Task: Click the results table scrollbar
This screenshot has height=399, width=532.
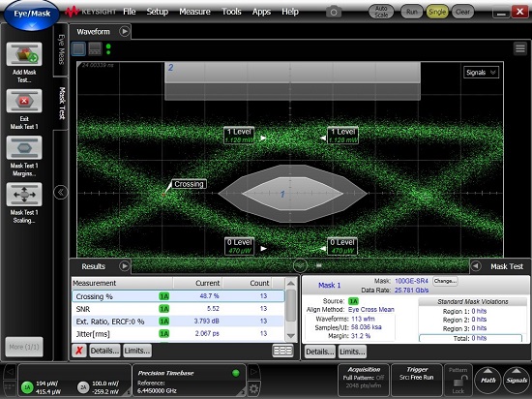Action: [291, 309]
